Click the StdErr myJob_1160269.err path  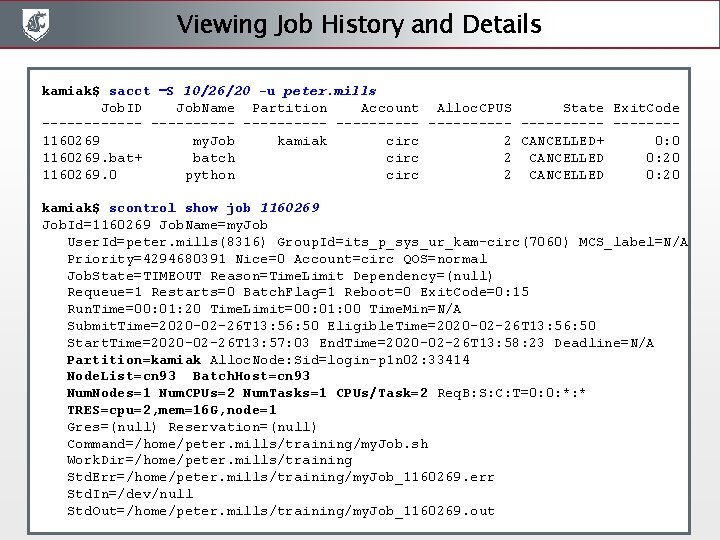[281, 477]
